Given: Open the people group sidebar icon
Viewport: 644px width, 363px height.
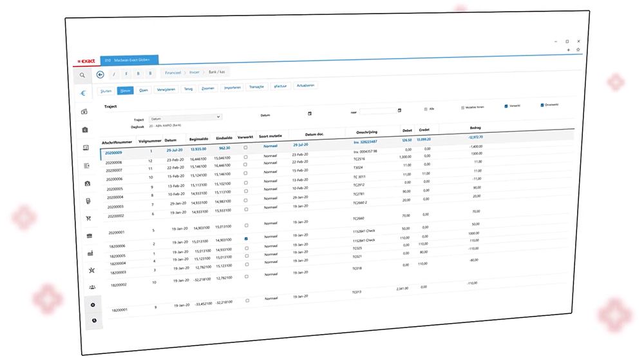Looking at the screenshot, I should tap(91, 287).
